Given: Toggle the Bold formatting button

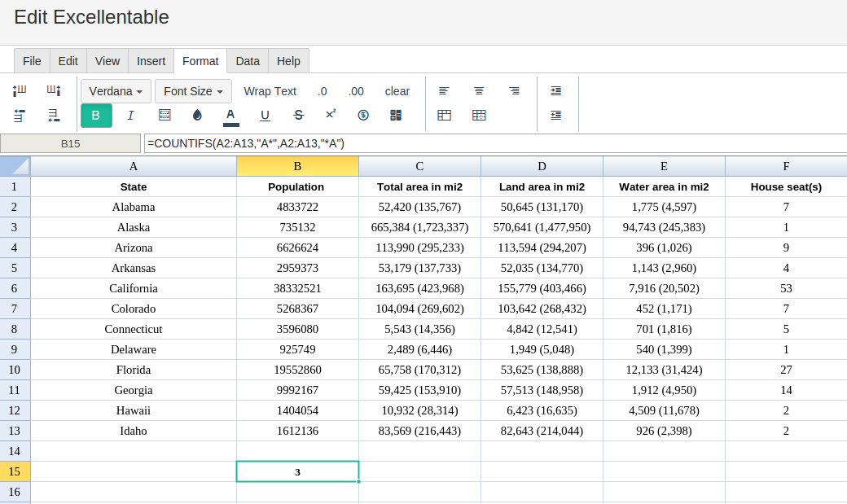Looking at the screenshot, I should click(x=96, y=116).
